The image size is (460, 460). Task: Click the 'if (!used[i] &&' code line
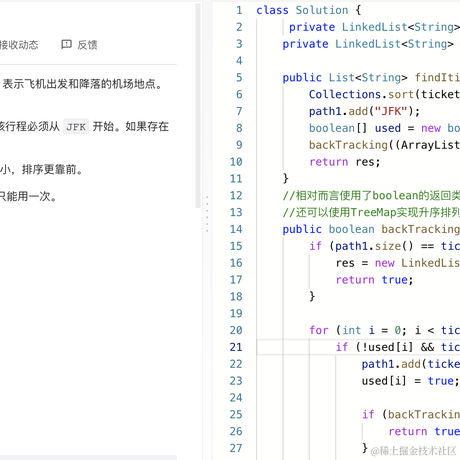[398, 347]
